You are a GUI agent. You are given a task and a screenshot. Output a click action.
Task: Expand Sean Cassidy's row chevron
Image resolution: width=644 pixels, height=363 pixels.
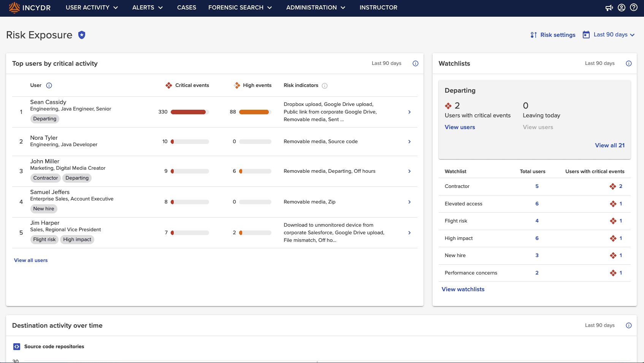[409, 112]
